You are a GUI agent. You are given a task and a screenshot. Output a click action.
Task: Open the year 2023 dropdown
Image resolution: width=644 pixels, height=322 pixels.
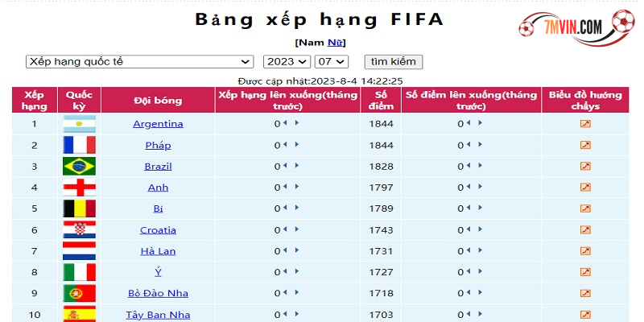[287, 62]
